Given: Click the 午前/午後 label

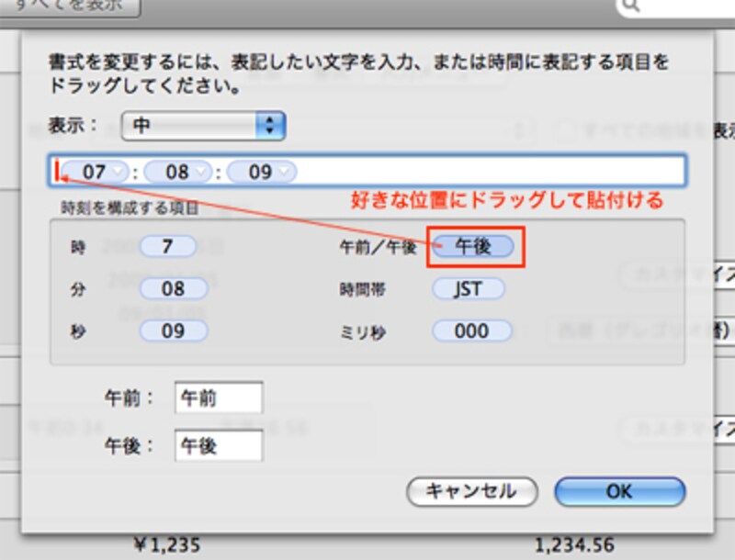Looking at the screenshot, I should click(x=378, y=247).
